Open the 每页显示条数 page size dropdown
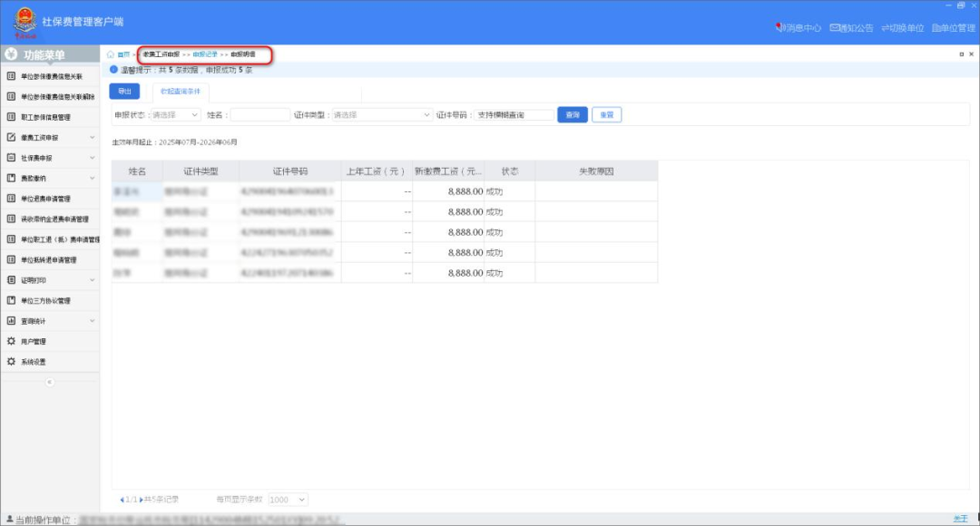This screenshot has height=526, width=980. coord(289,500)
